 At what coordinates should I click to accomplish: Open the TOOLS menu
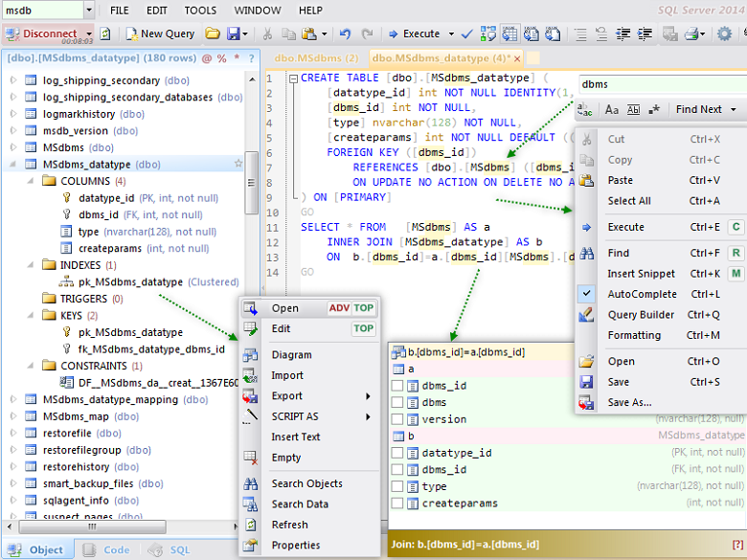tap(200, 10)
